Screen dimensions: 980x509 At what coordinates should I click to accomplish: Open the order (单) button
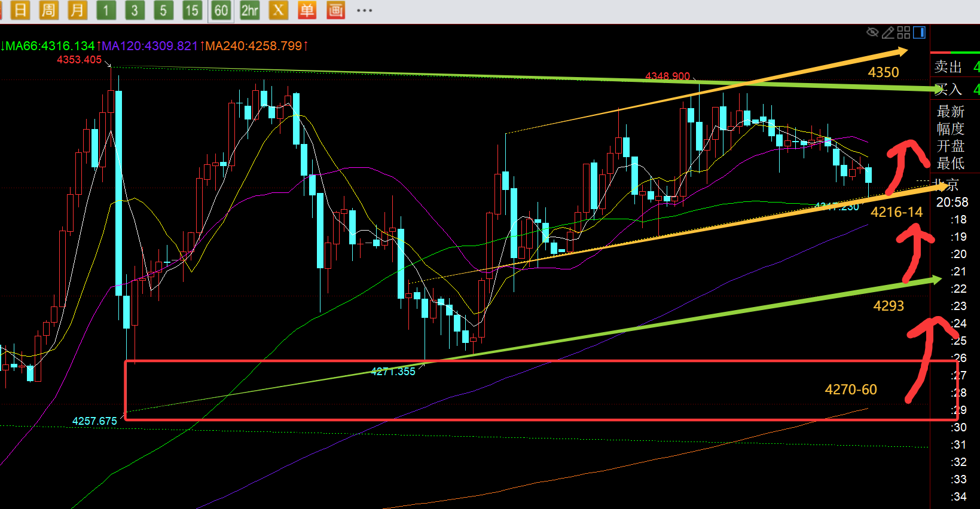tap(307, 10)
